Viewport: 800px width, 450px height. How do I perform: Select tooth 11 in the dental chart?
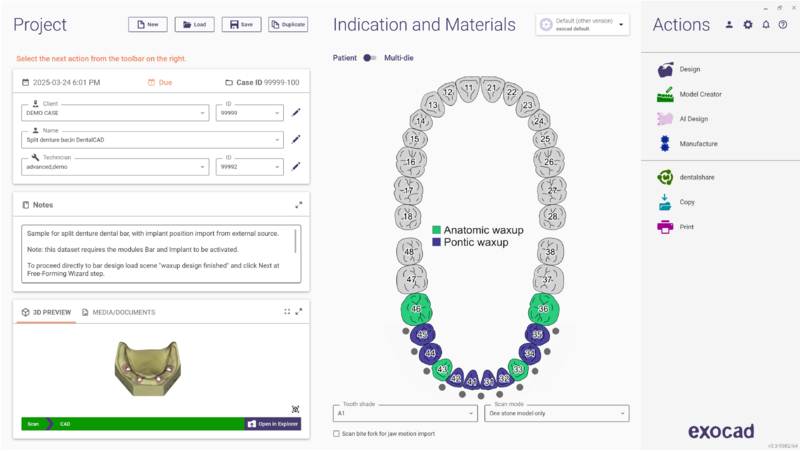coord(468,88)
